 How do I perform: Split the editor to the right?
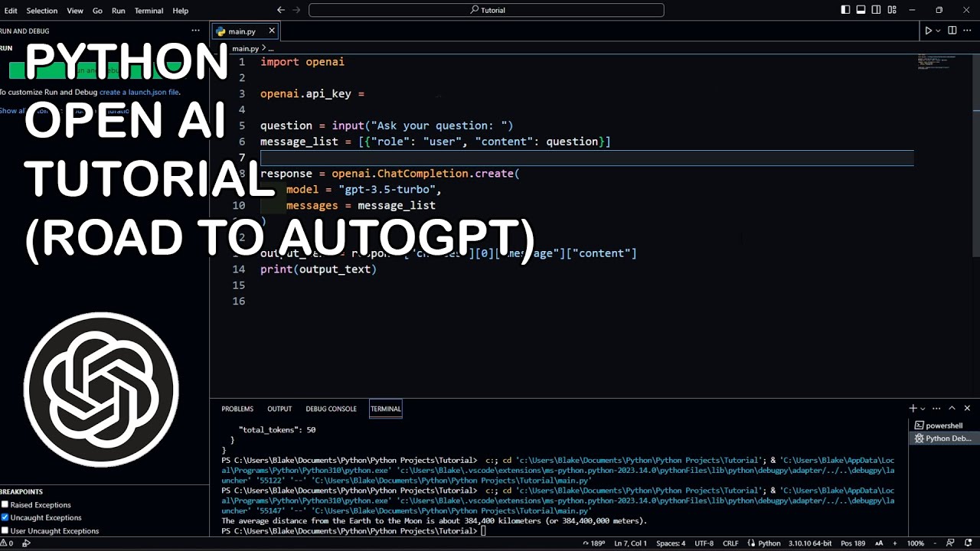[952, 31]
